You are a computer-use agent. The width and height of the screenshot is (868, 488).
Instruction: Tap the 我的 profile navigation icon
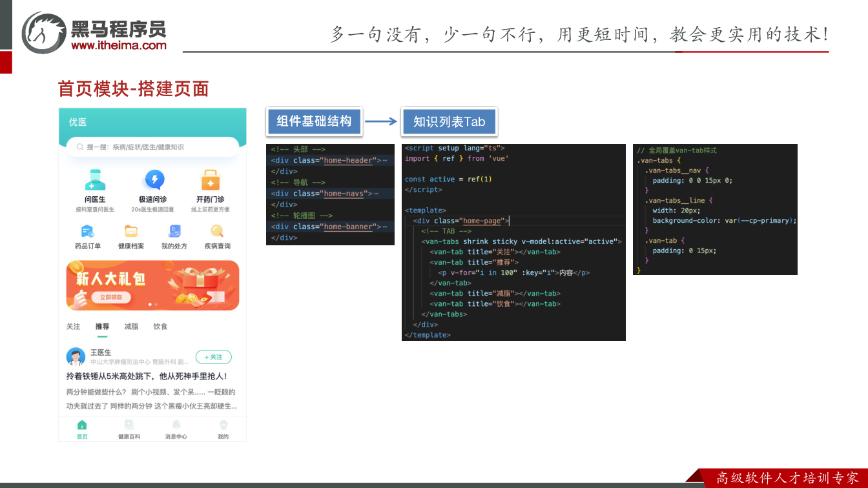pyautogui.click(x=223, y=425)
